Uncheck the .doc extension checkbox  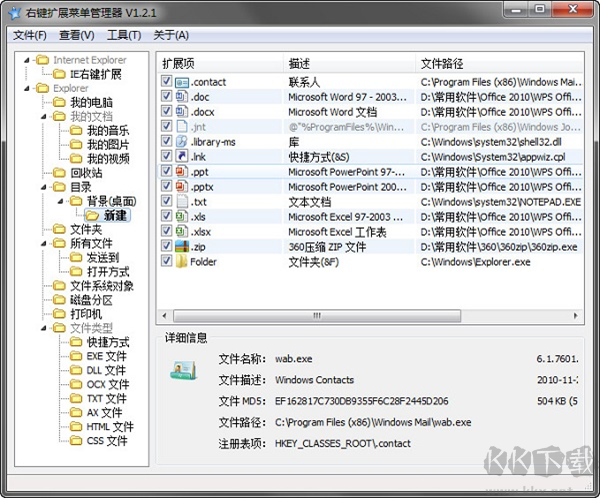click(166, 96)
